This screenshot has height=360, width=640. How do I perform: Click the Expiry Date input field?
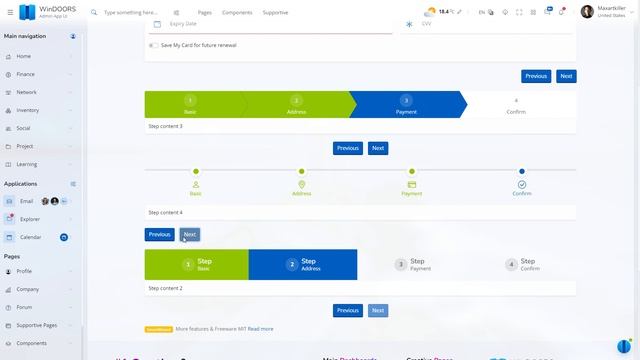point(280,24)
